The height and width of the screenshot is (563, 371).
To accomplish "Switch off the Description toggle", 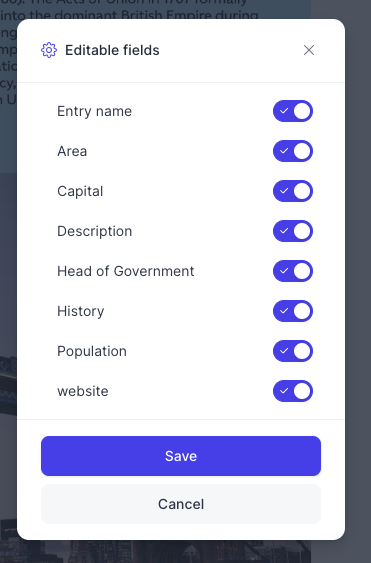I will tap(293, 231).
